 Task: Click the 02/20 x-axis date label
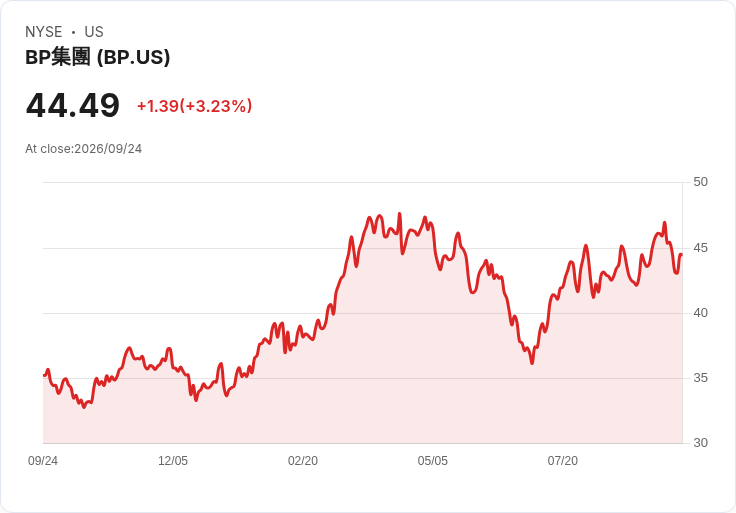click(x=303, y=461)
